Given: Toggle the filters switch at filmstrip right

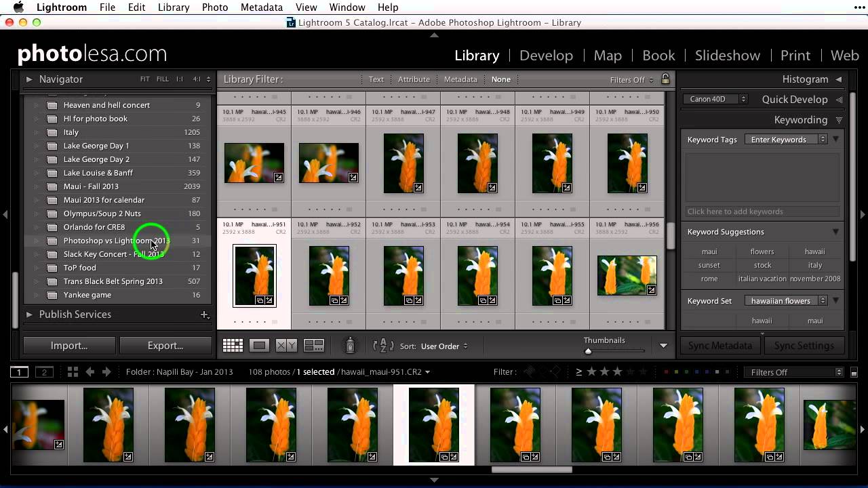Looking at the screenshot, I should click(854, 373).
